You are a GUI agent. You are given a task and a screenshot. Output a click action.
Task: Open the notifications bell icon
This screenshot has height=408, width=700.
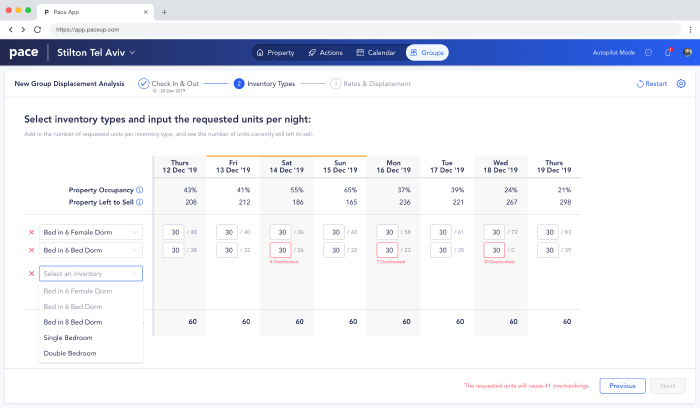668,52
